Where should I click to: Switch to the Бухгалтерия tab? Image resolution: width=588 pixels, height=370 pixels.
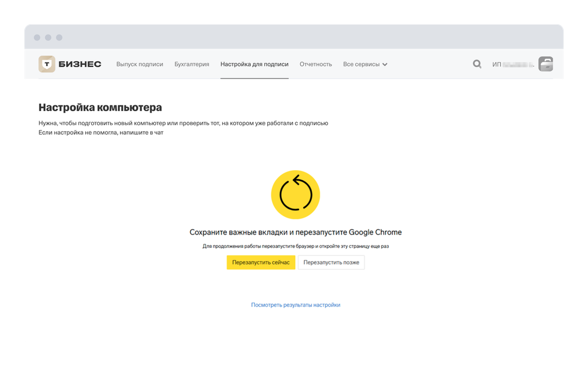click(192, 64)
